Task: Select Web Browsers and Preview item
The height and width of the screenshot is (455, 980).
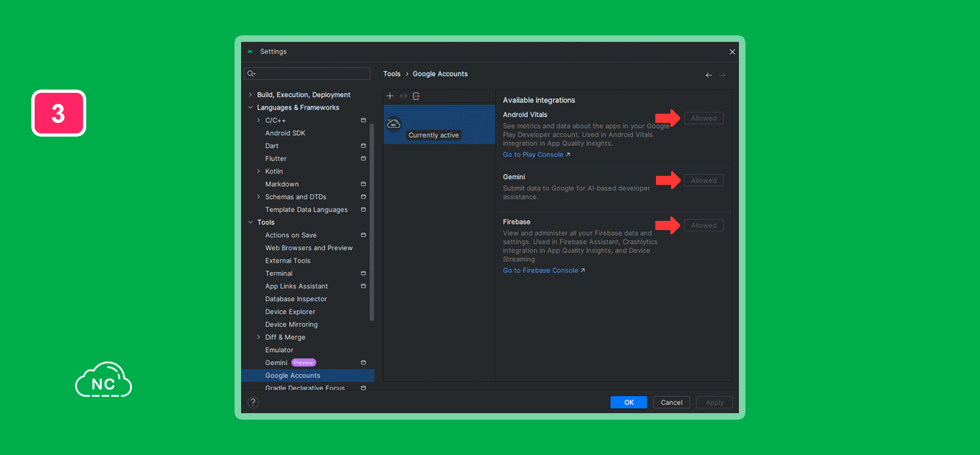Action: coord(309,248)
